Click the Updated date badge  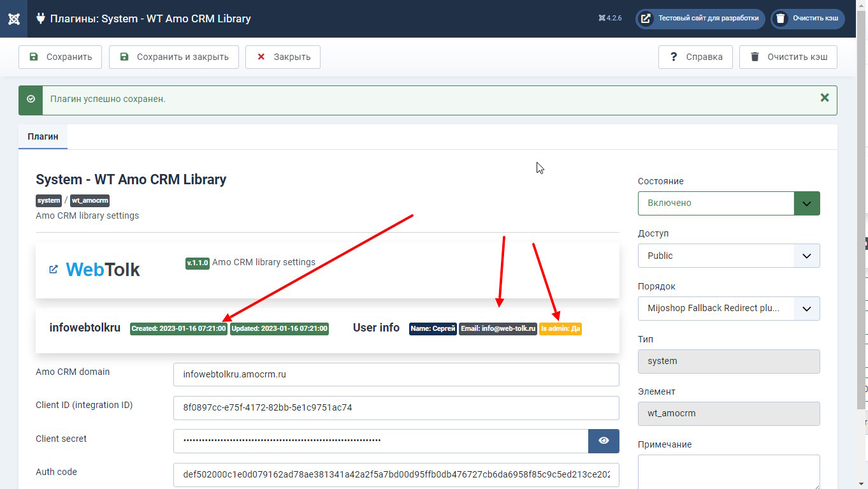[x=279, y=329]
